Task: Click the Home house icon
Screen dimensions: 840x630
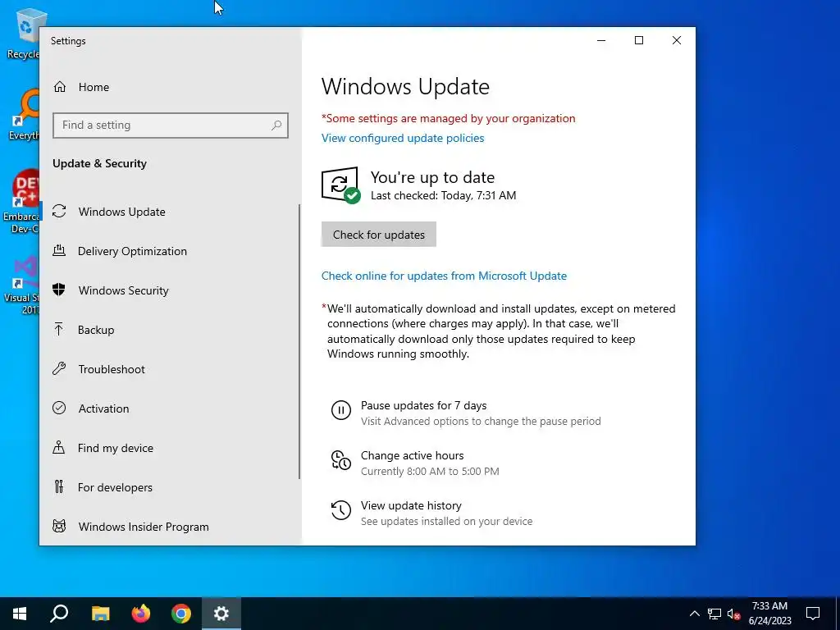Action: (x=59, y=87)
